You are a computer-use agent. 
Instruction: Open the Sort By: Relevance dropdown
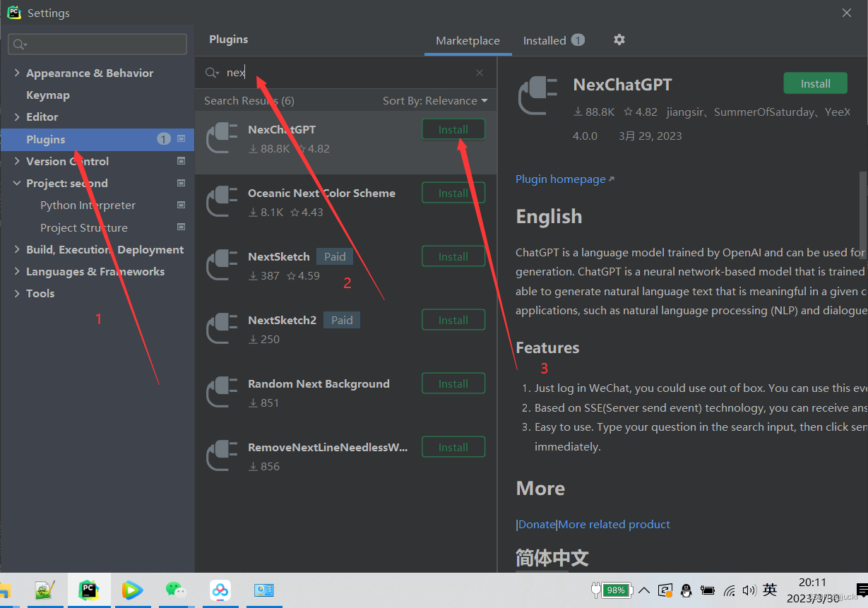pos(435,100)
